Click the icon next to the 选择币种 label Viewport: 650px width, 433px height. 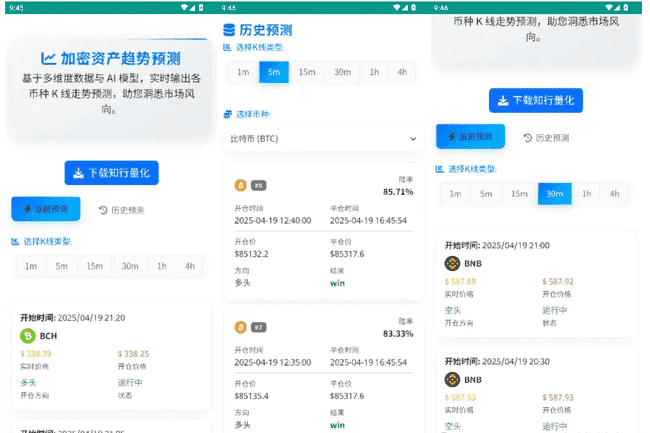[228, 114]
